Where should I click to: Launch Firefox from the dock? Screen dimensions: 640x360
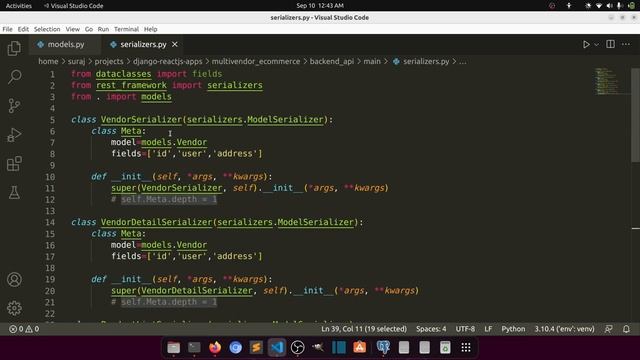215,347
